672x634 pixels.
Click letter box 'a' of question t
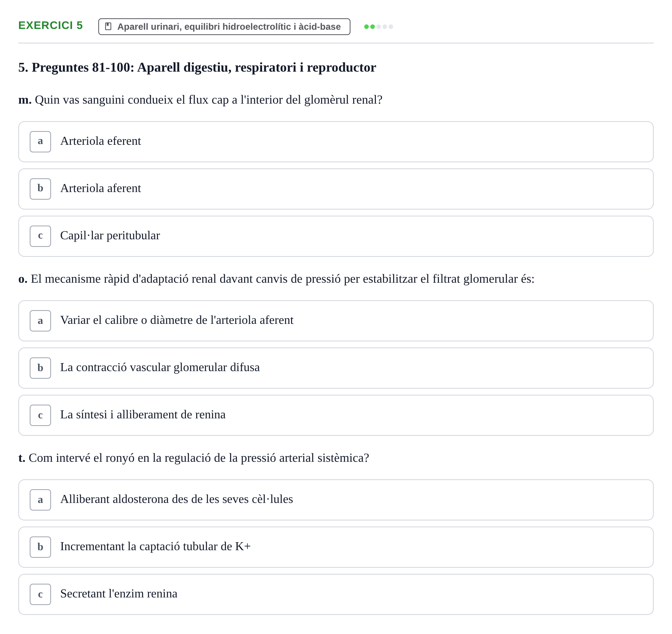[40, 500]
